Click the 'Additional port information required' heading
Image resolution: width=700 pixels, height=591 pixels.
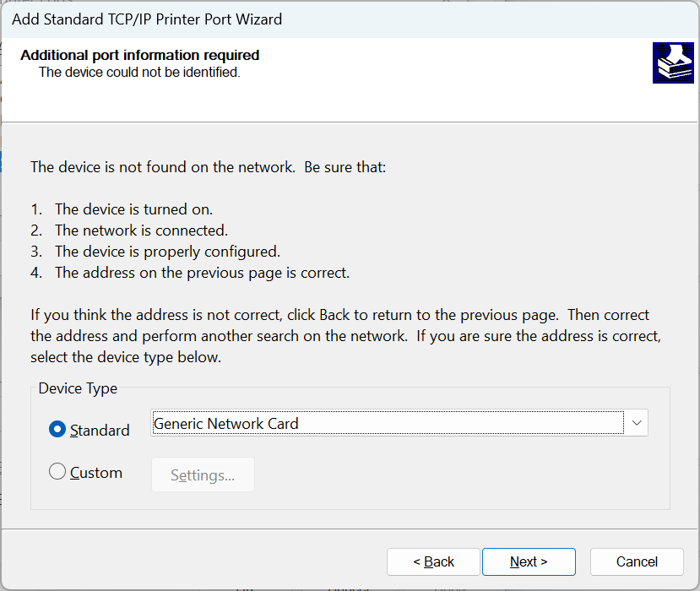tap(140, 56)
